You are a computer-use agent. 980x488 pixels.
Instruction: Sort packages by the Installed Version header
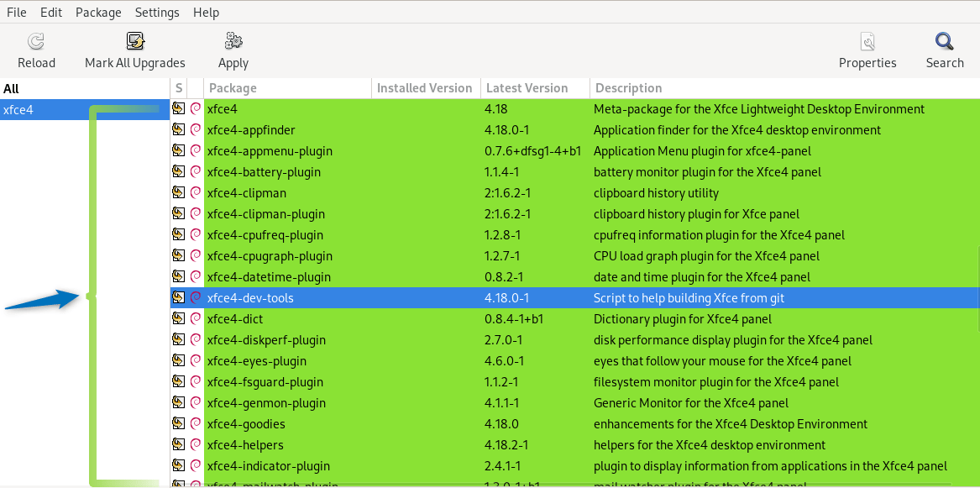(x=424, y=87)
